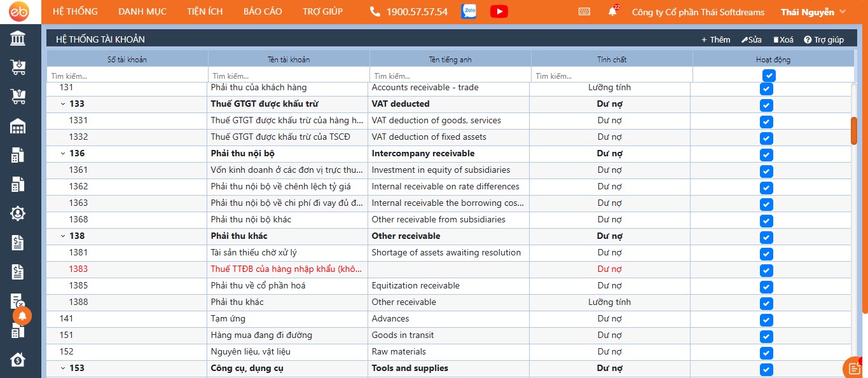Open the DANH MỤC menu
The height and width of the screenshot is (378, 868).
pos(142,11)
